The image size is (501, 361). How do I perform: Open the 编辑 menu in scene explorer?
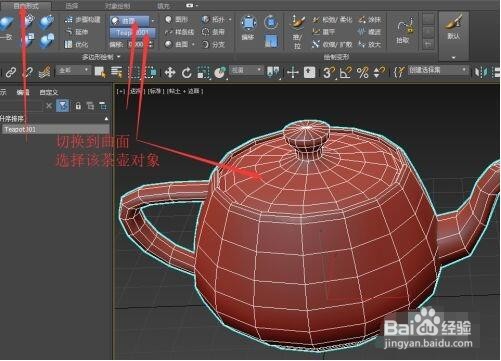coord(23,92)
